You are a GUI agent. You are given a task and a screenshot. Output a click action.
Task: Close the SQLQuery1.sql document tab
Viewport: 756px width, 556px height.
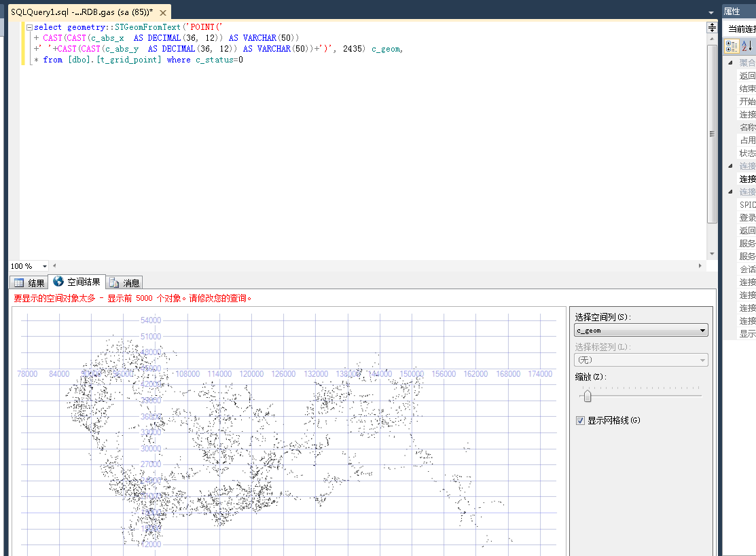pos(163,13)
